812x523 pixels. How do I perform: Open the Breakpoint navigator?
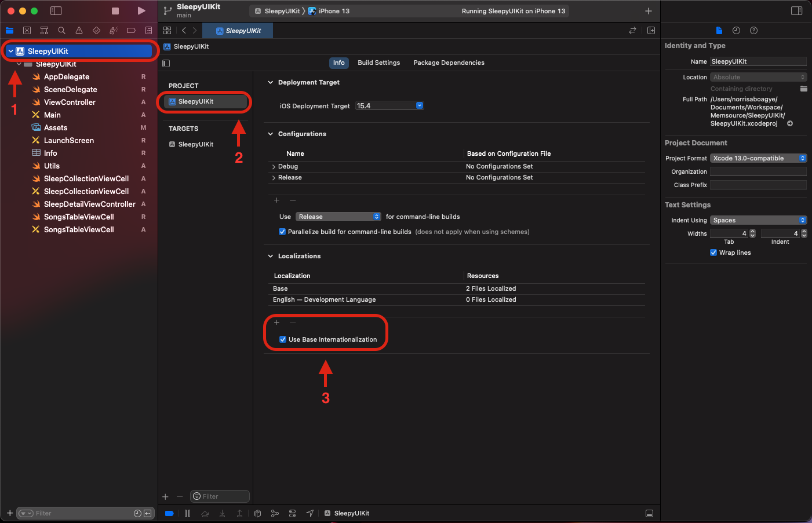click(x=130, y=30)
